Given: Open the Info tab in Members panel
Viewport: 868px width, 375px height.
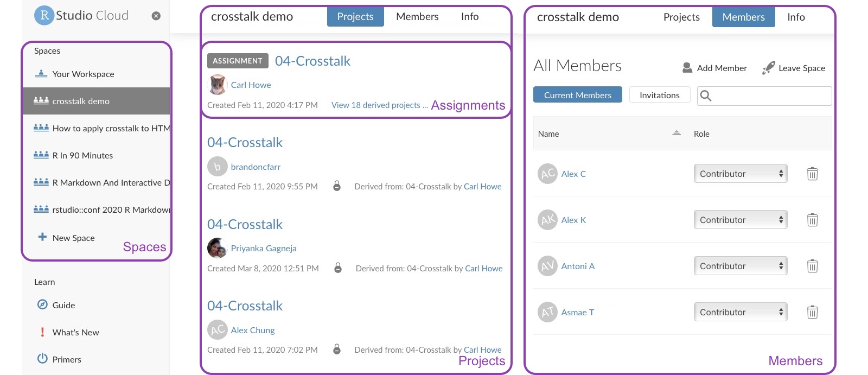Looking at the screenshot, I should coord(796,17).
